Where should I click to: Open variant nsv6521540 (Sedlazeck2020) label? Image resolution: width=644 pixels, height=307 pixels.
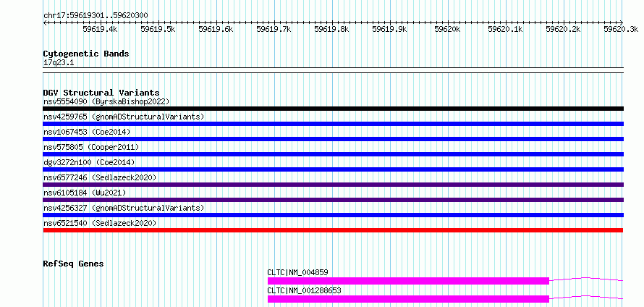pyautogui.click(x=100, y=223)
